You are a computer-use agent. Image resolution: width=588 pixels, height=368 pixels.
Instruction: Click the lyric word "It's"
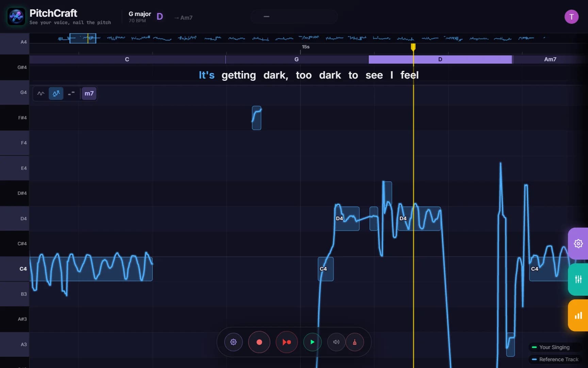[x=207, y=75]
